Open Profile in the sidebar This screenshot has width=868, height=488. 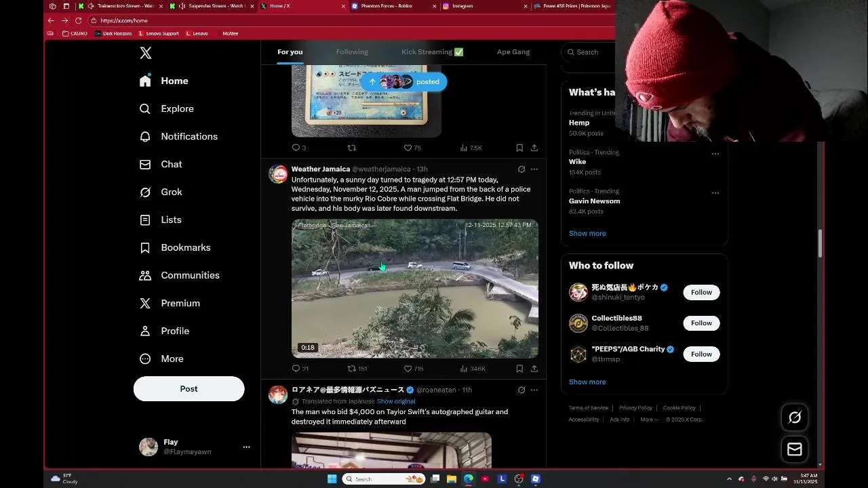click(164, 331)
